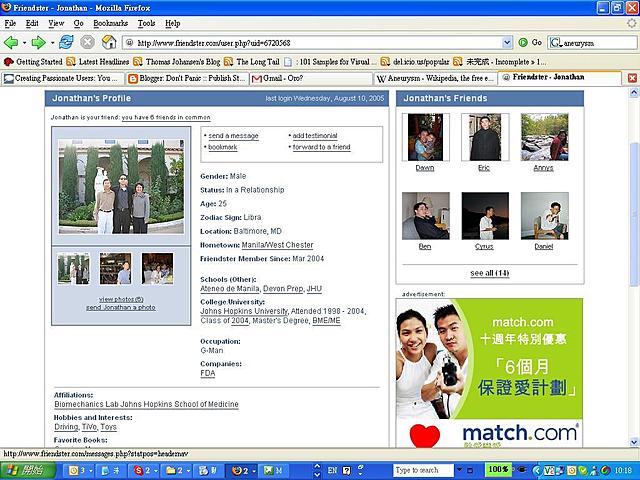Viewport: 640px width, 480px height.
Task: Click the forward to a friend link
Action: (x=321, y=147)
